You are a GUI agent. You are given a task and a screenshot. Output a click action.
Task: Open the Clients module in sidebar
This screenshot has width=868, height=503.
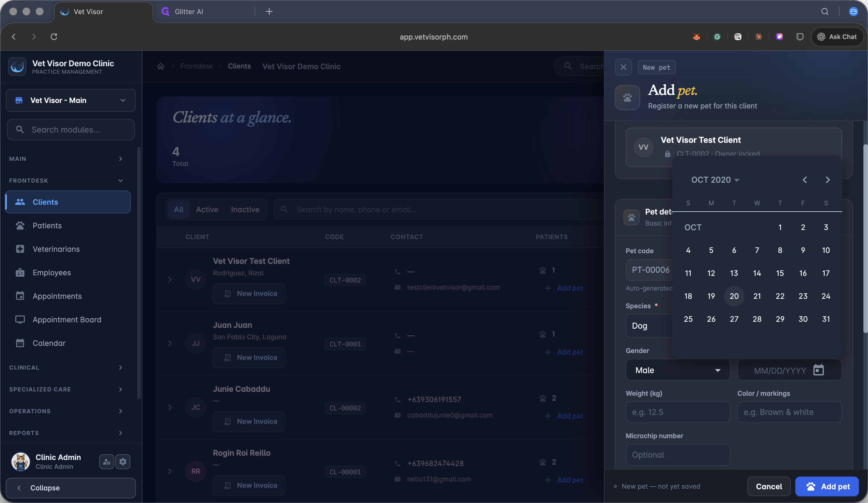point(68,202)
